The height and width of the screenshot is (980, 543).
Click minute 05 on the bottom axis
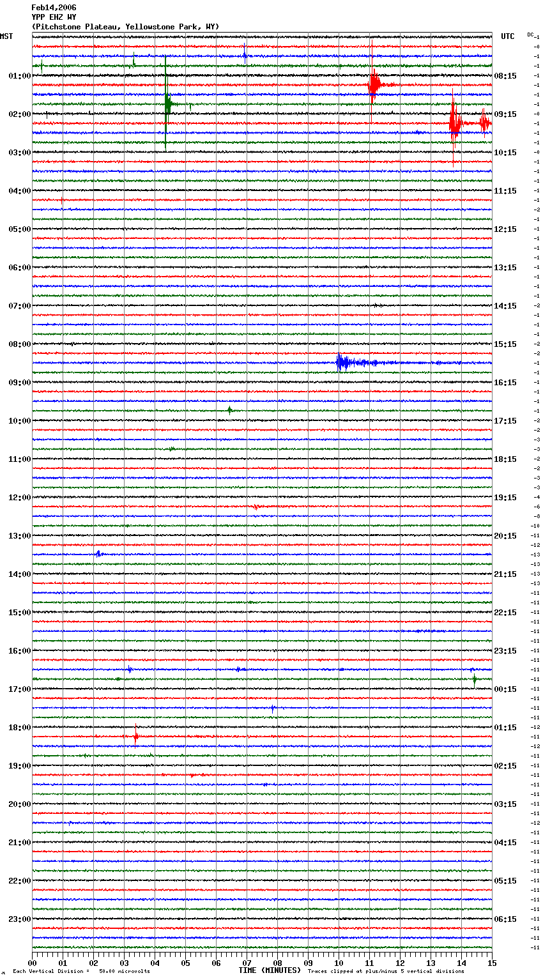click(x=186, y=963)
